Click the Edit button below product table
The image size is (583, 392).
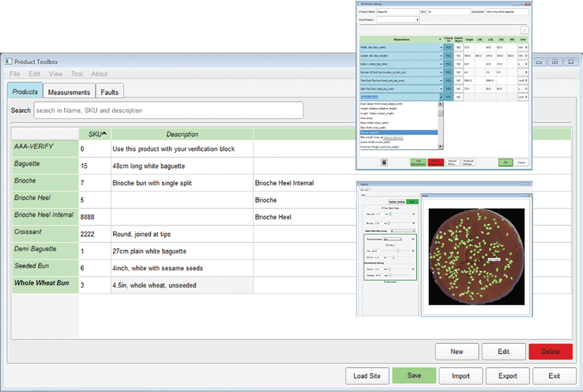tap(504, 351)
